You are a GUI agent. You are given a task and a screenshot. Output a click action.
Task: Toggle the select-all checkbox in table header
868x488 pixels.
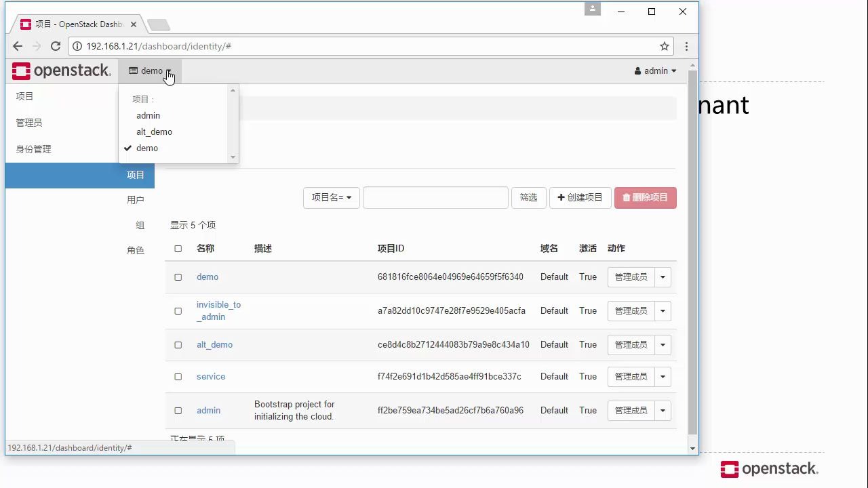pos(178,249)
